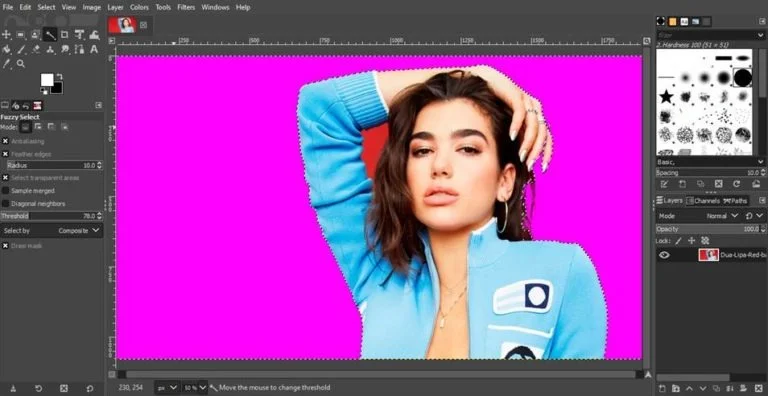Adjust the Threshold slider
The image size is (768, 396).
[x=51, y=216]
